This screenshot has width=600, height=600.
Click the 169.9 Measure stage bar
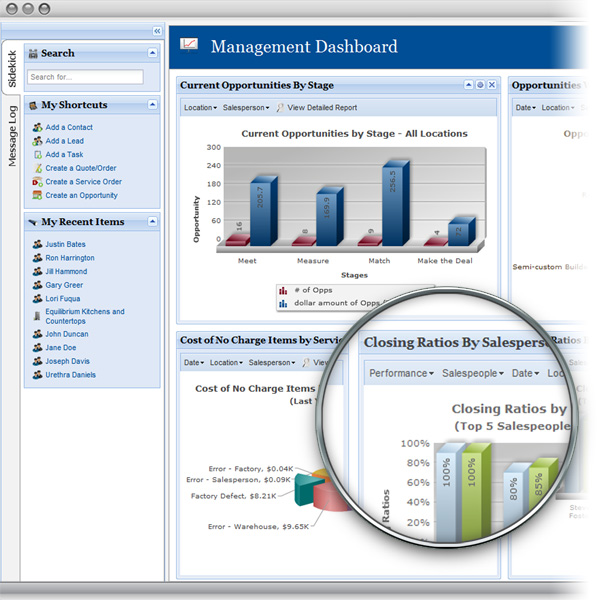330,216
